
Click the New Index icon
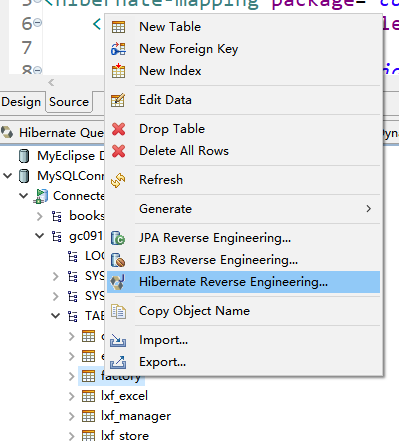(x=118, y=71)
